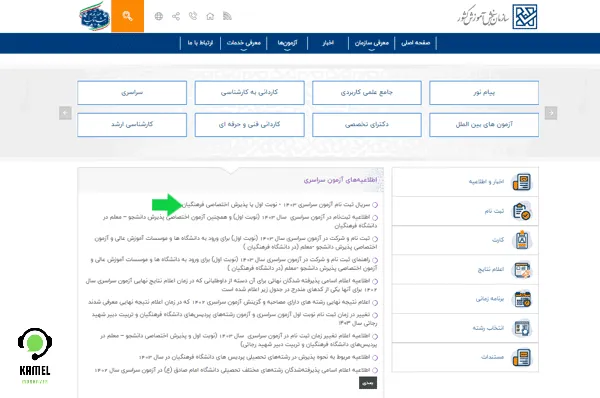The image size is (600, 398).
Task: Open تغییر در زمان ثبت نام announcement
Action: [x=235, y=319]
